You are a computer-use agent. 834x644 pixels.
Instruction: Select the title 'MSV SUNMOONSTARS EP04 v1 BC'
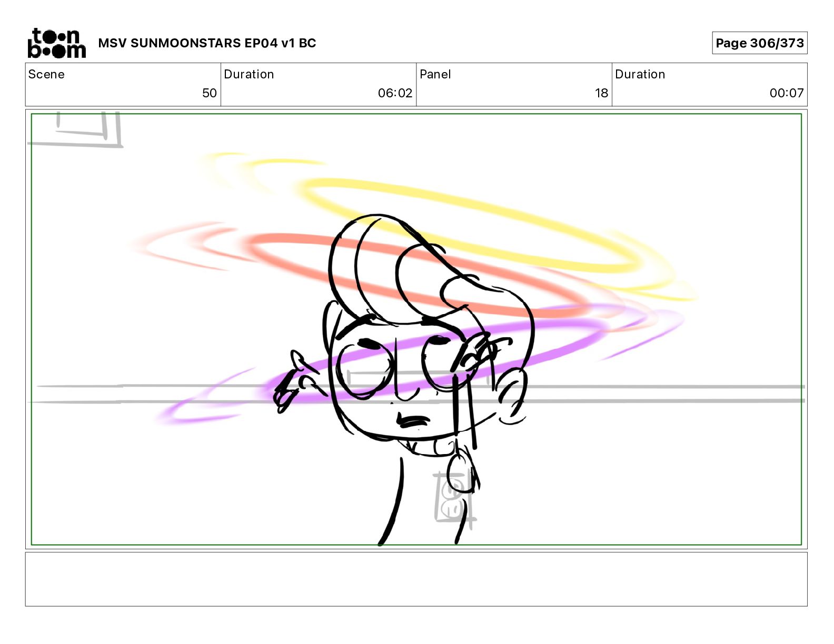click(x=207, y=43)
